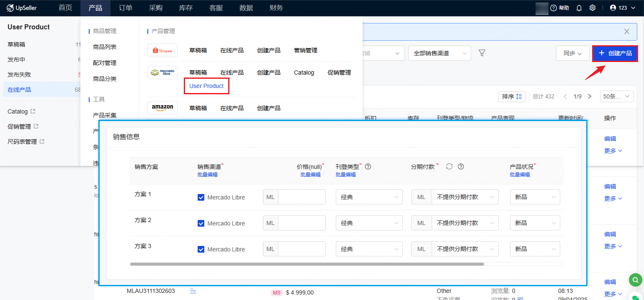The width and height of the screenshot is (644, 300).
Task: Open the 财务 top menu
Action: 276,8
